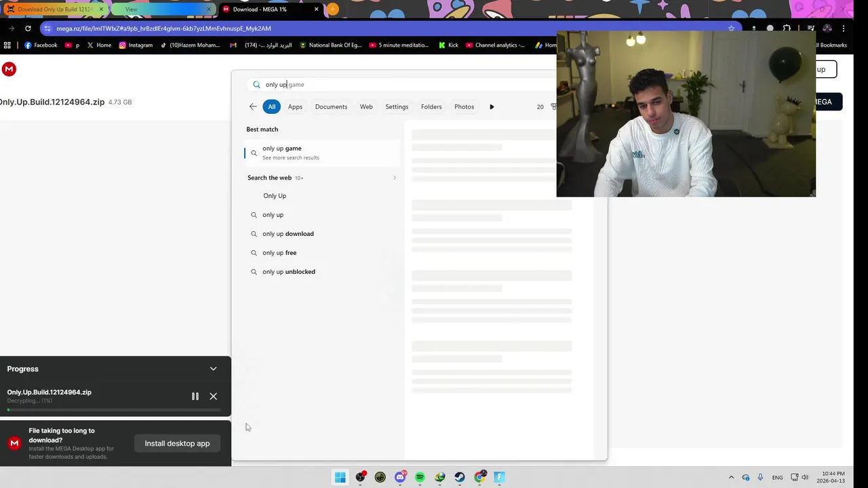
Task: Open Windows Start menu
Action: pyautogui.click(x=340, y=477)
